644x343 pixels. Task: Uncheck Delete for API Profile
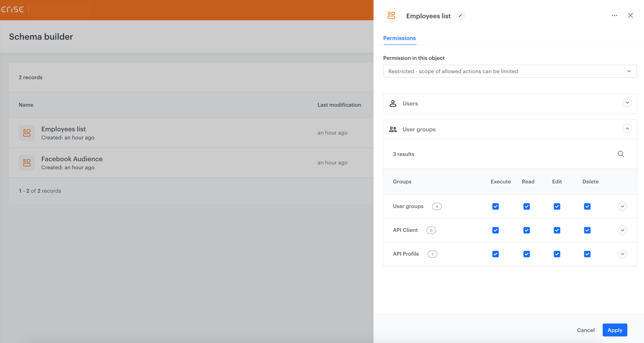587,254
